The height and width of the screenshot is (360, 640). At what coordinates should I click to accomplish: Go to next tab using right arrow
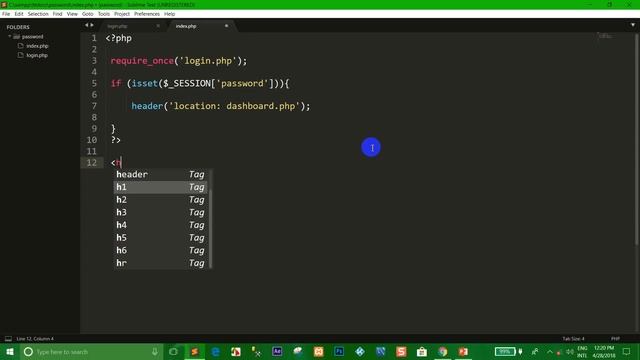[92, 25]
